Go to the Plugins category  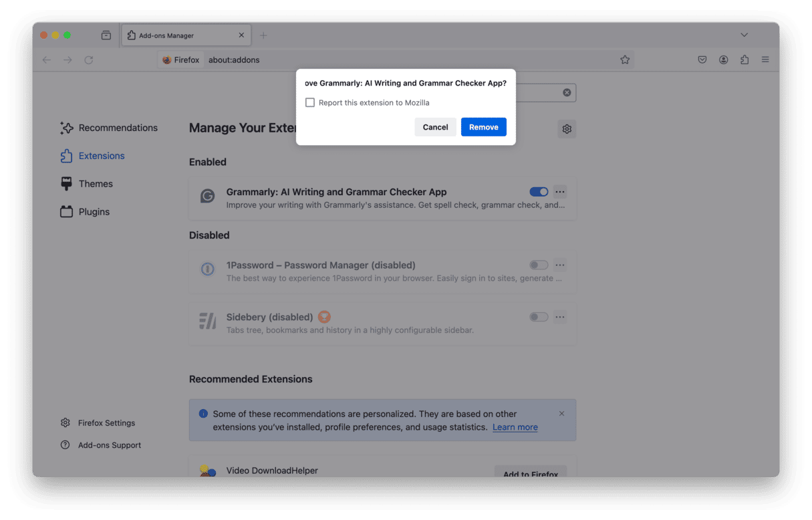click(x=94, y=212)
